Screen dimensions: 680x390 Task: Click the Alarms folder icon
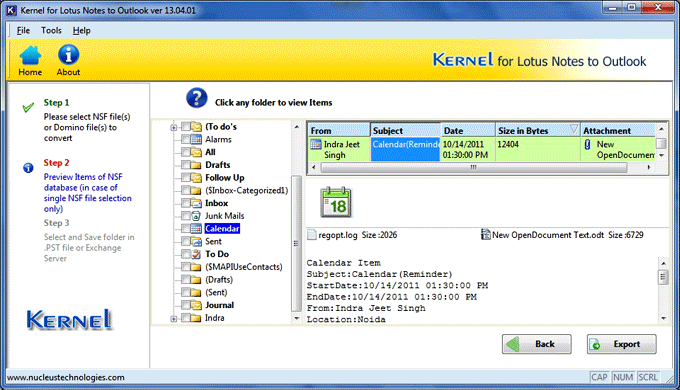coord(196,139)
